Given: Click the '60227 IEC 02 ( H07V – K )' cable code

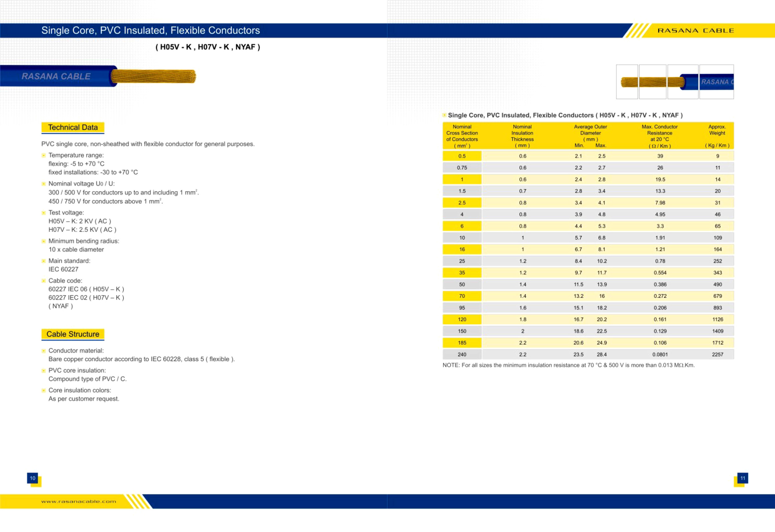Looking at the screenshot, I should click(x=86, y=298).
